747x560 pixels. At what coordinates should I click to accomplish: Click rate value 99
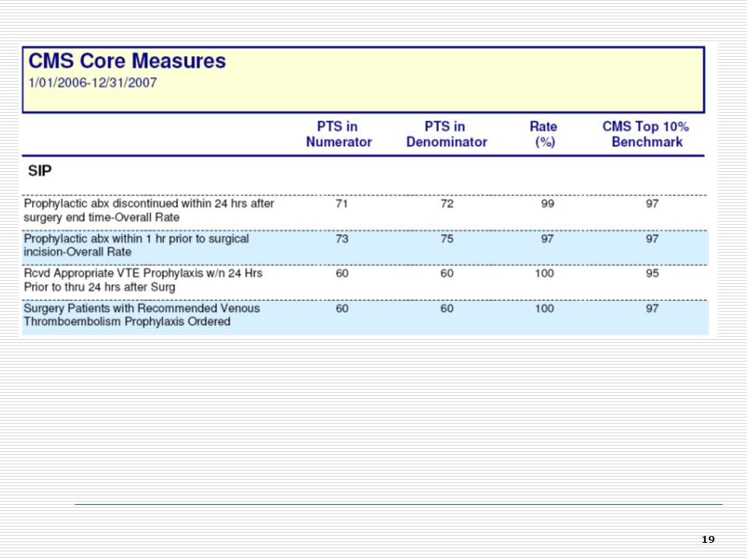[x=547, y=204]
